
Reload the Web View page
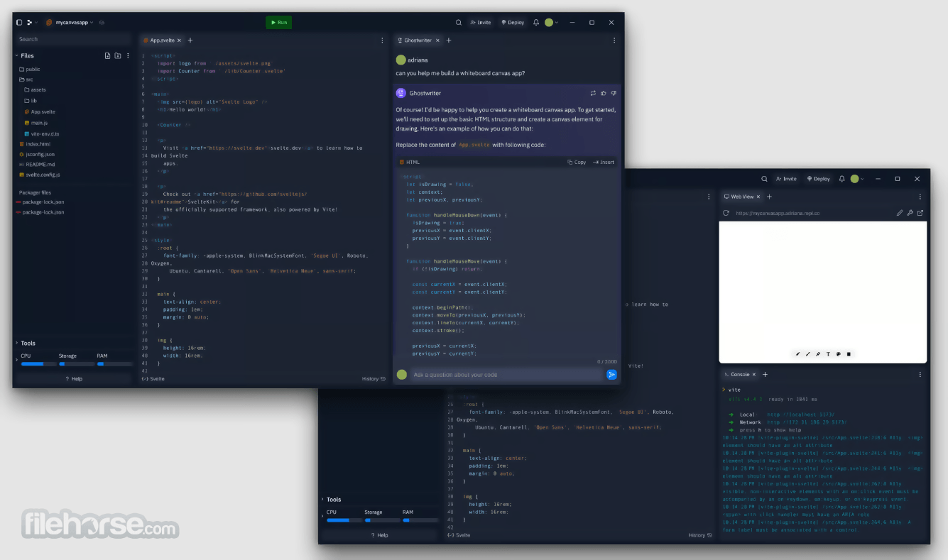tap(726, 213)
